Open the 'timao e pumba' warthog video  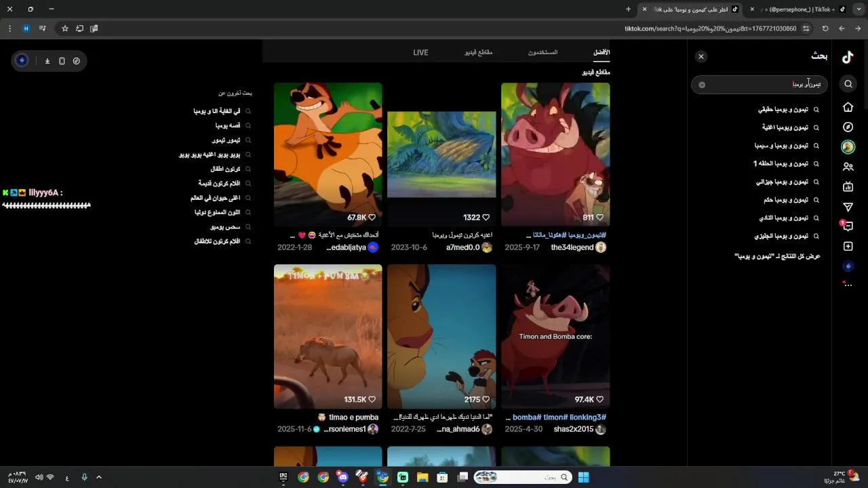pos(328,336)
